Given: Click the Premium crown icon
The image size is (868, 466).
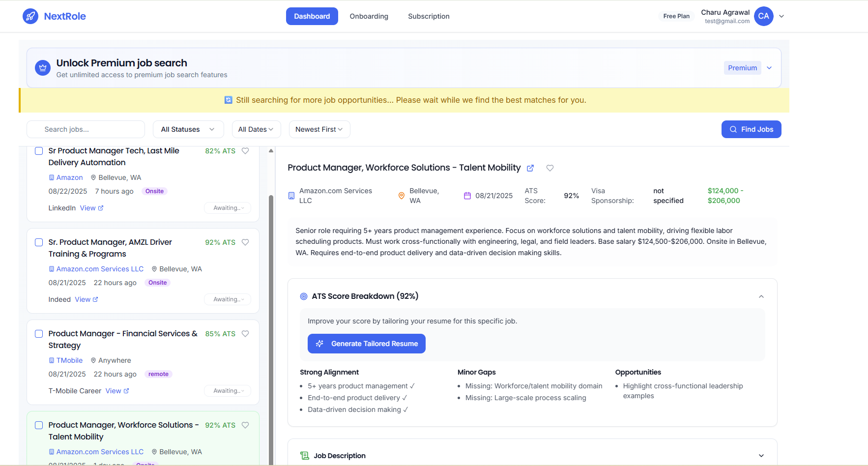Looking at the screenshot, I should click(43, 68).
